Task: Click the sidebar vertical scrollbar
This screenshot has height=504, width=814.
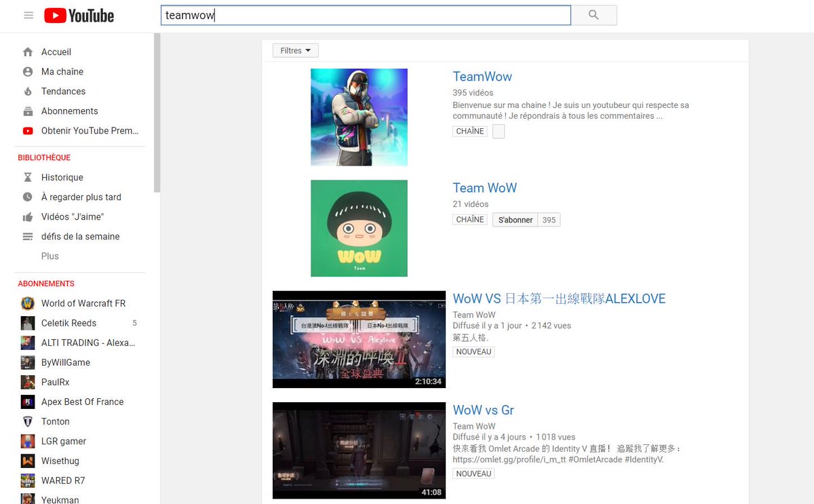Action: point(157,113)
